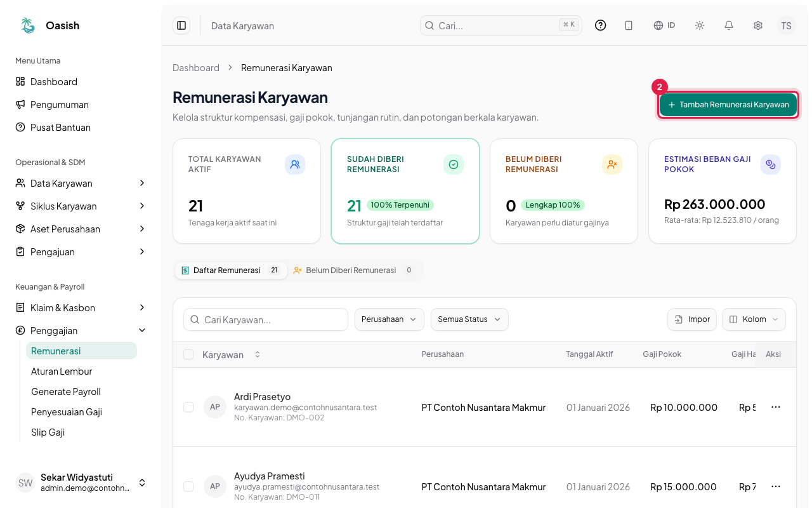Change language via globe ID icon

click(x=664, y=25)
